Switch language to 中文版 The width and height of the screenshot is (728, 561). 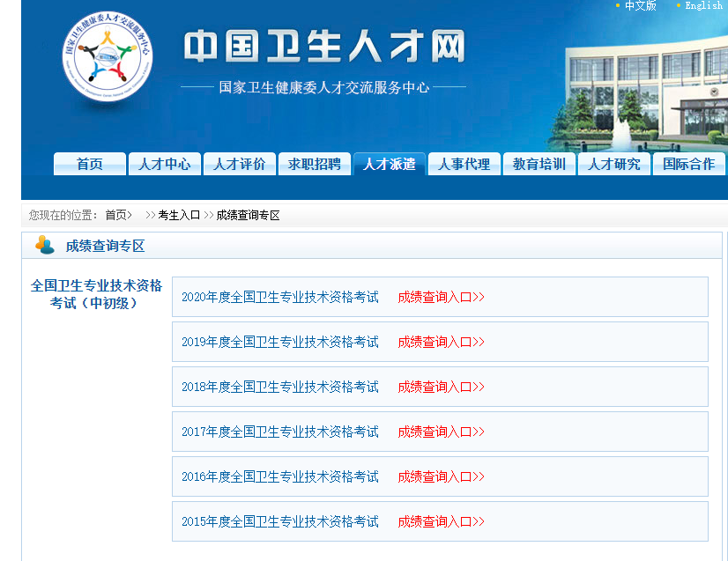click(x=640, y=5)
